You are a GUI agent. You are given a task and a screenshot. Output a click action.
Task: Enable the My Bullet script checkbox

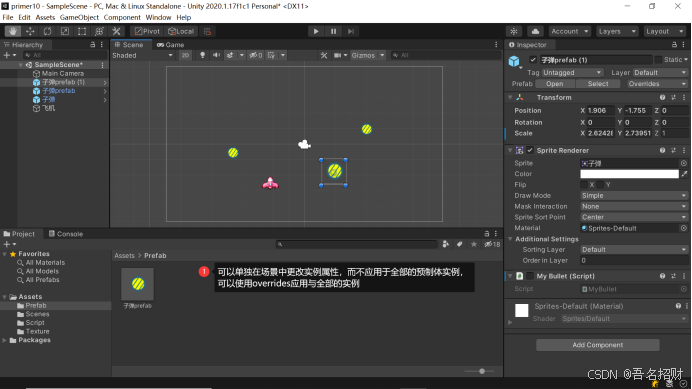point(530,276)
